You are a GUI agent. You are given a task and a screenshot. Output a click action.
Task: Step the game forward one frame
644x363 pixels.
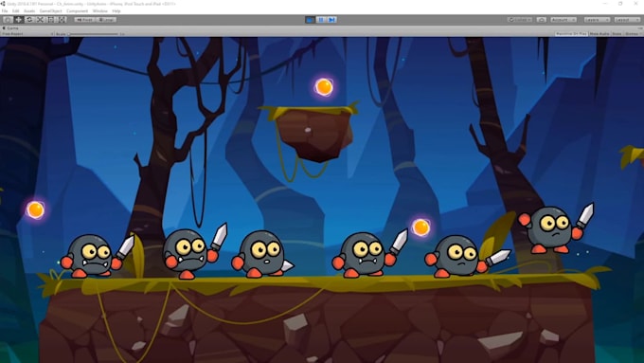(331, 20)
